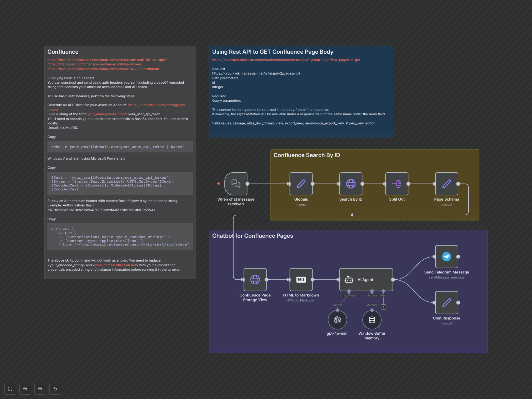Open the gpt-4o-mini model node

click(337, 320)
